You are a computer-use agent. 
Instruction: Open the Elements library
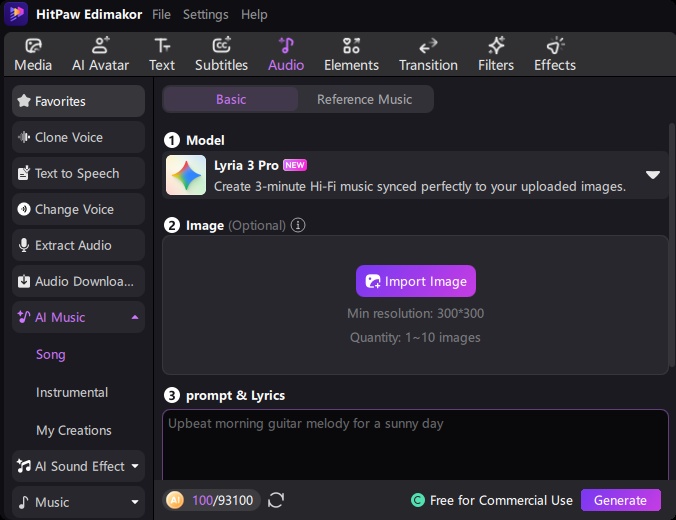pyautogui.click(x=351, y=55)
